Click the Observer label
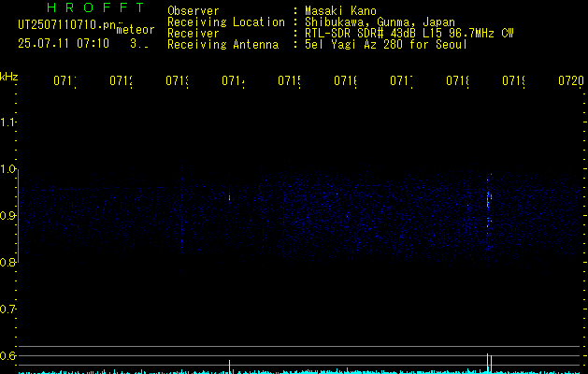Viewport: 588px width, 374px height. tap(194, 10)
